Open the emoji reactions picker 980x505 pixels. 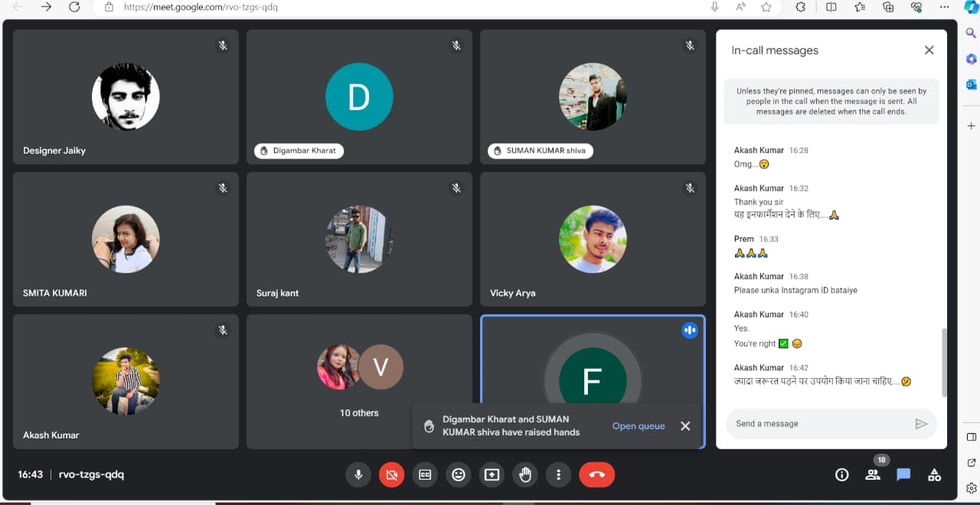coord(459,474)
